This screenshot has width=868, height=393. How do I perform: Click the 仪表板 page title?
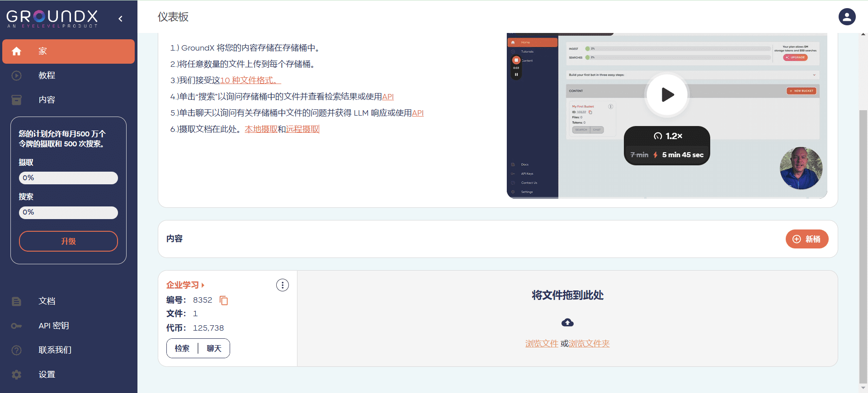click(x=173, y=17)
